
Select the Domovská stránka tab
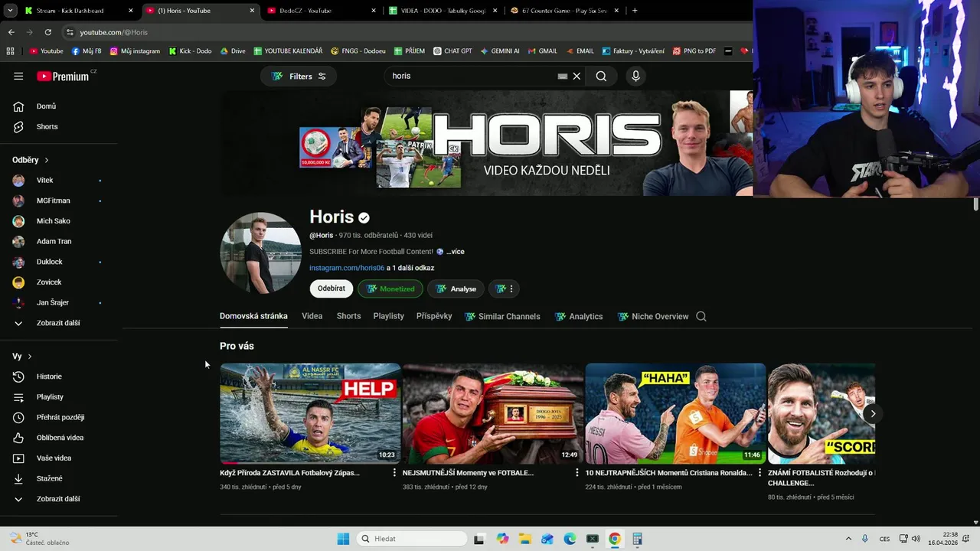tap(253, 316)
